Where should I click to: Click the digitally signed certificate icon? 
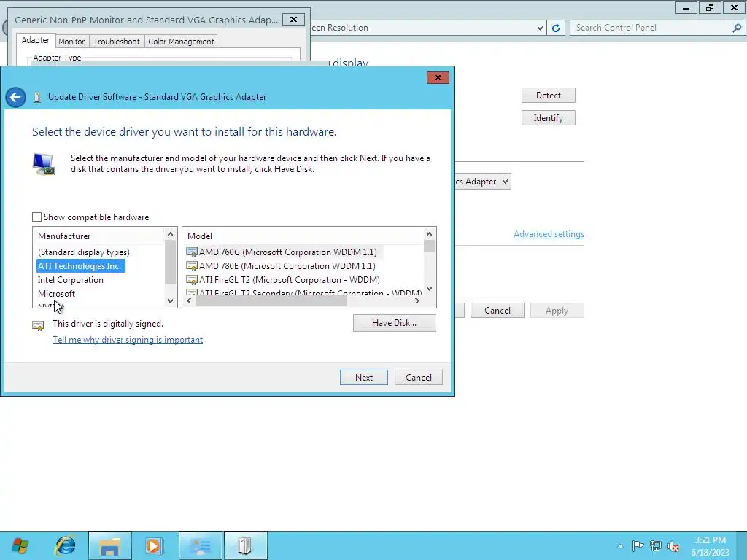(38, 325)
